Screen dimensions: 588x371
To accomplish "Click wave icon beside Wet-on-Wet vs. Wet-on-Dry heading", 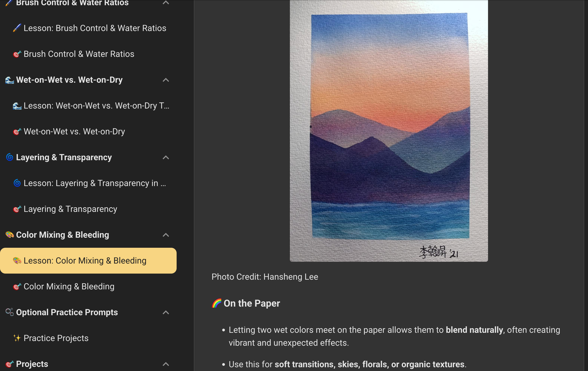I will (x=10, y=80).
